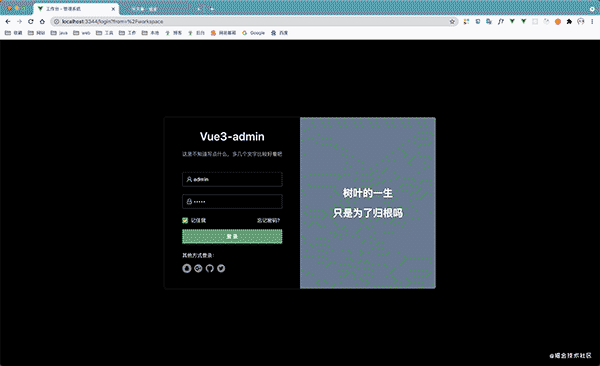This screenshot has width=600, height=366.
Task: Open the 忘记密码? forgot password link
Action: click(268, 221)
